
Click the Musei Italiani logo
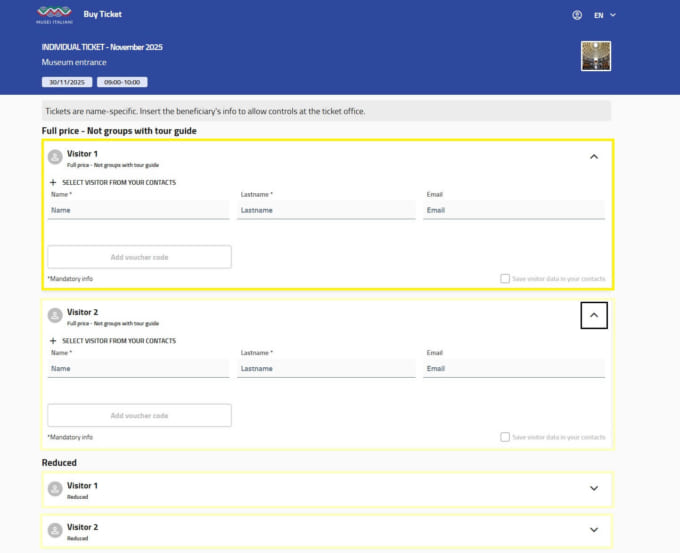[x=54, y=15]
